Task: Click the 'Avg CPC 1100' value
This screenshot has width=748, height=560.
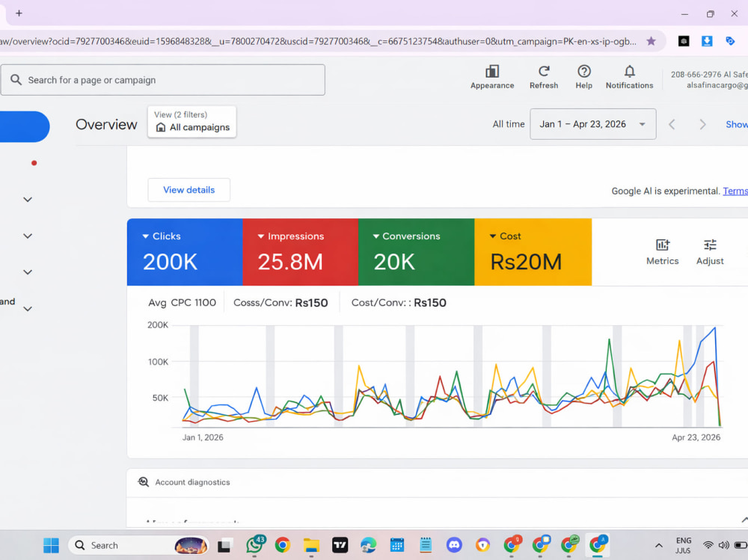Action: (x=183, y=302)
